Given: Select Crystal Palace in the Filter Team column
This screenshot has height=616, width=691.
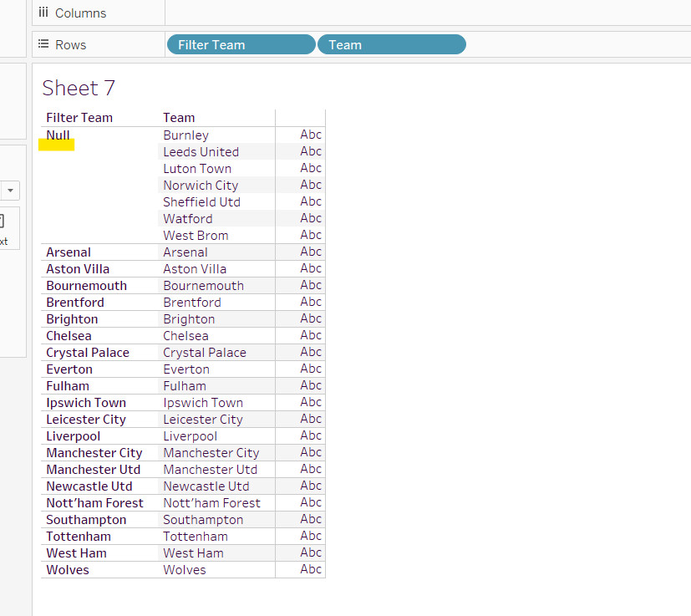Looking at the screenshot, I should pos(88,353).
